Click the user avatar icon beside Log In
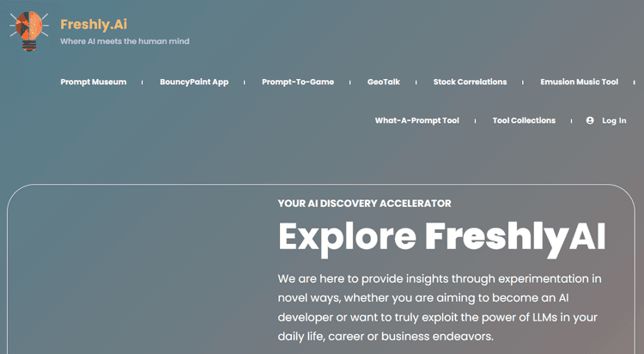 (590, 120)
